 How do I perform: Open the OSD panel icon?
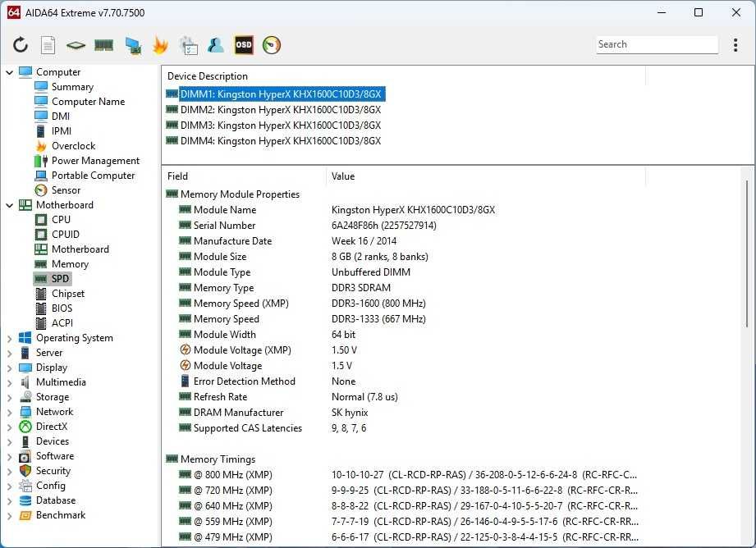tap(244, 45)
